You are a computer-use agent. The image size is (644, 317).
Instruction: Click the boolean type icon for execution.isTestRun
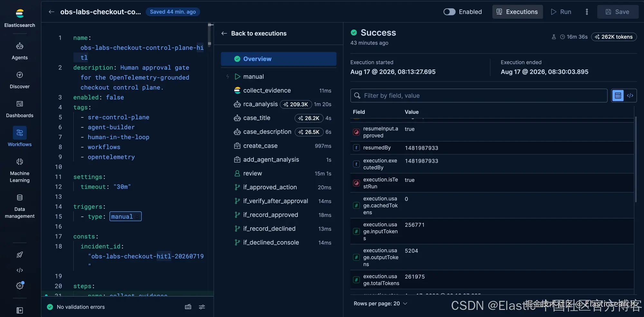(x=356, y=183)
